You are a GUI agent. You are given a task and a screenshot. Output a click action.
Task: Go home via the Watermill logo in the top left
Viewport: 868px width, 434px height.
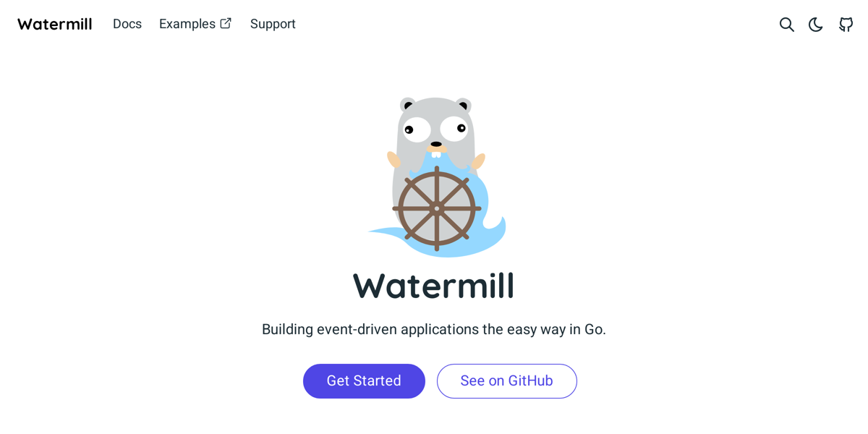point(55,24)
